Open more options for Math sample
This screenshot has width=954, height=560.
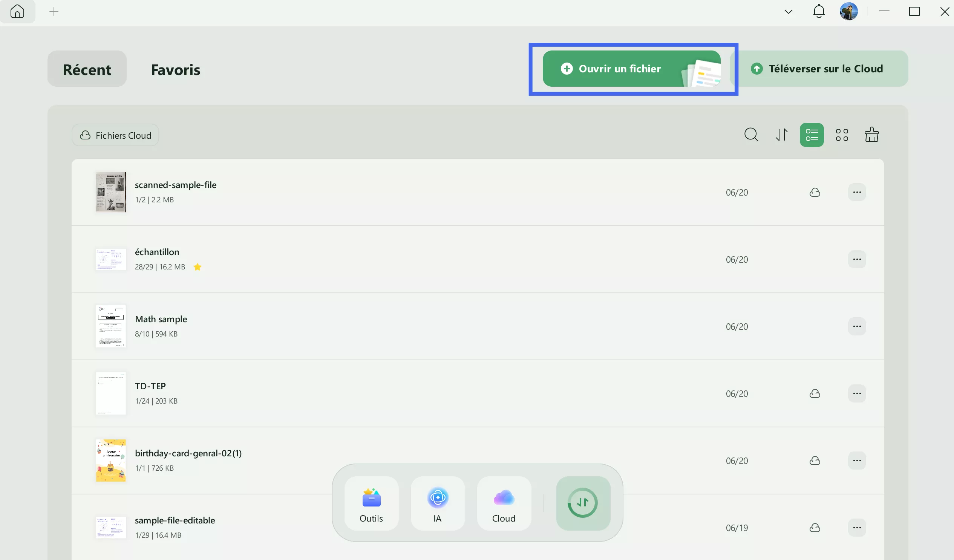857,326
